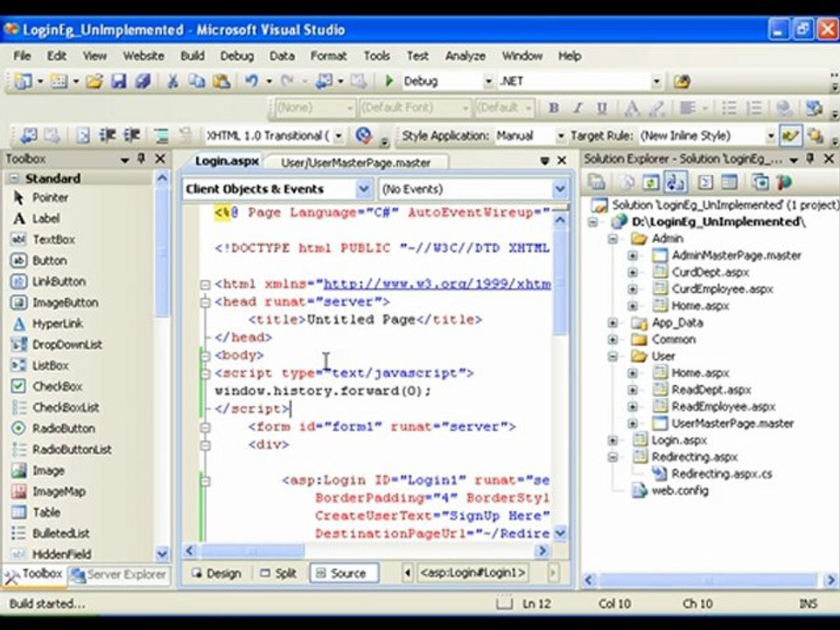Viewport: 840px width, 630px height.
Task: Collapse the Standard toolbox category
Action: 15,178
